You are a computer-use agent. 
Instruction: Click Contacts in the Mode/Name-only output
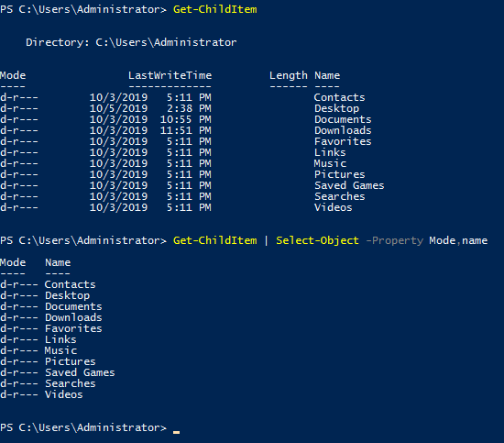click(x=70, y=284)
